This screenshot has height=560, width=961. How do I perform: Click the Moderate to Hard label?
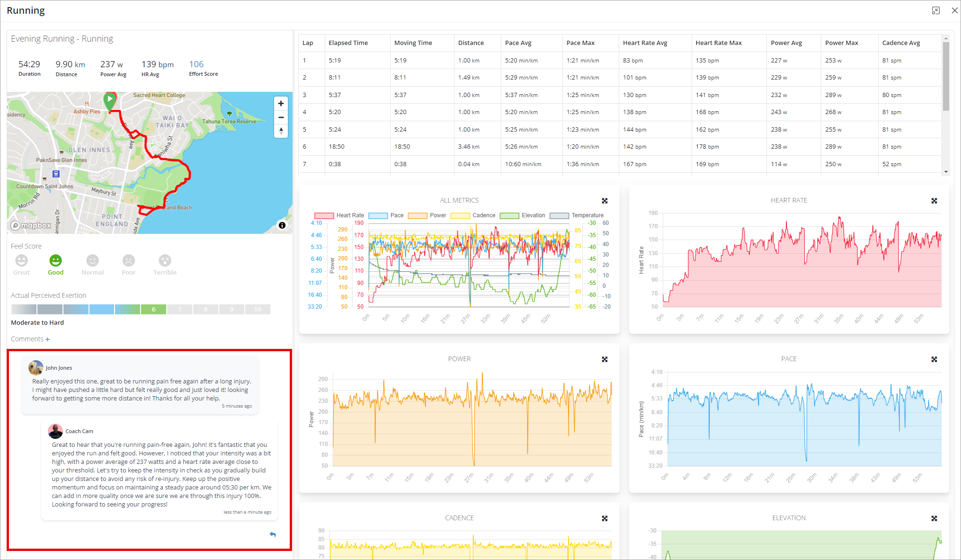coord(37,323)
